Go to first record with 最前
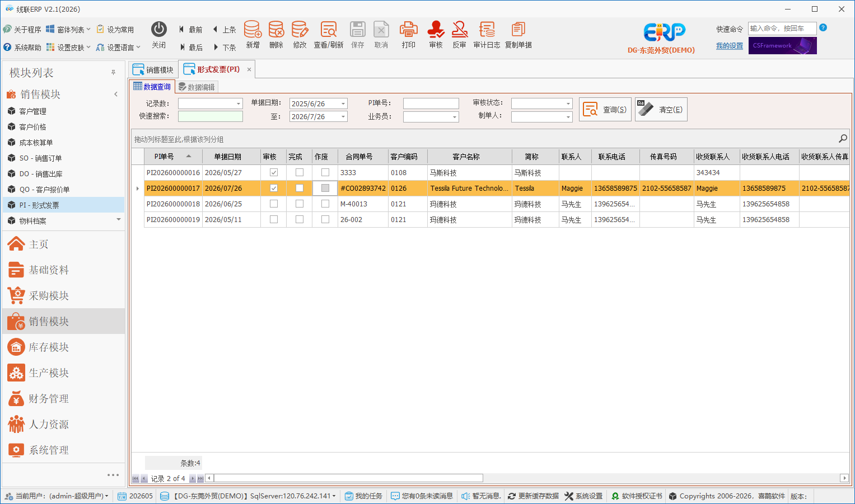The width and height of the screenshot is (855, 504). [191, 30]
